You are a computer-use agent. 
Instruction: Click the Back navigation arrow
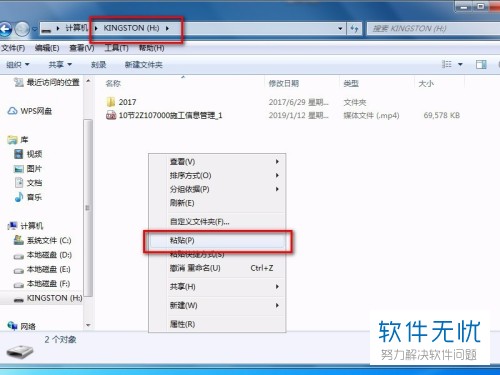tap(6, 29)
